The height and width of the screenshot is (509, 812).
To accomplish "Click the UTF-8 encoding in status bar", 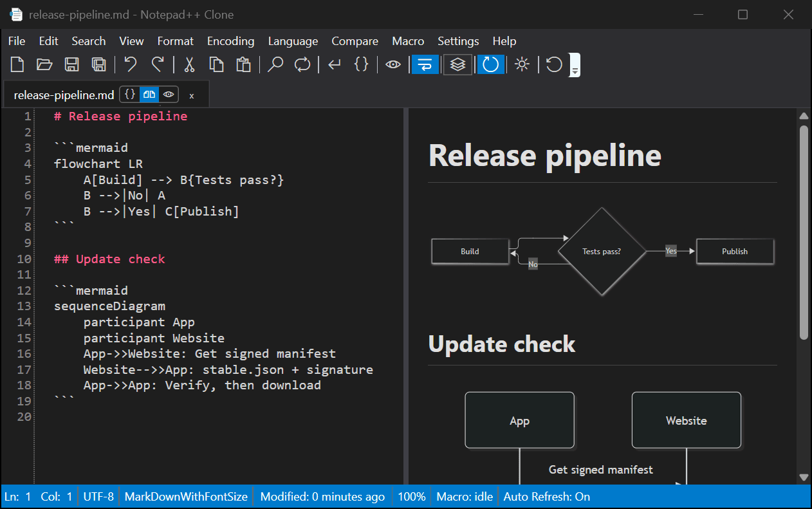I will click(x=98, y=497).
